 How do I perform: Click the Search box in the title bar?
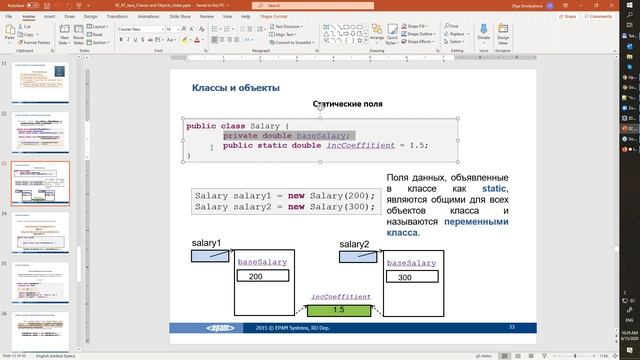pos(313,5)
